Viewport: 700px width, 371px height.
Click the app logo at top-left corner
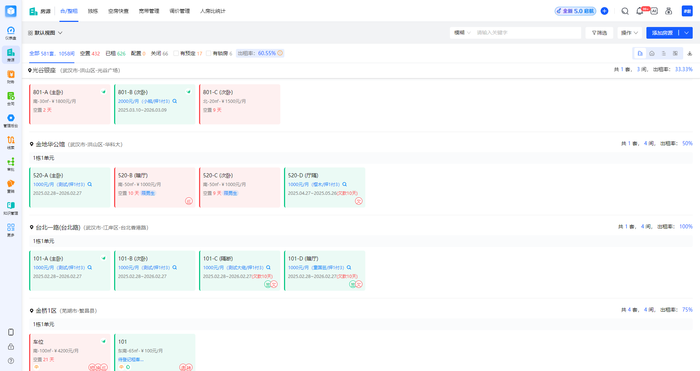pos(11,11)
